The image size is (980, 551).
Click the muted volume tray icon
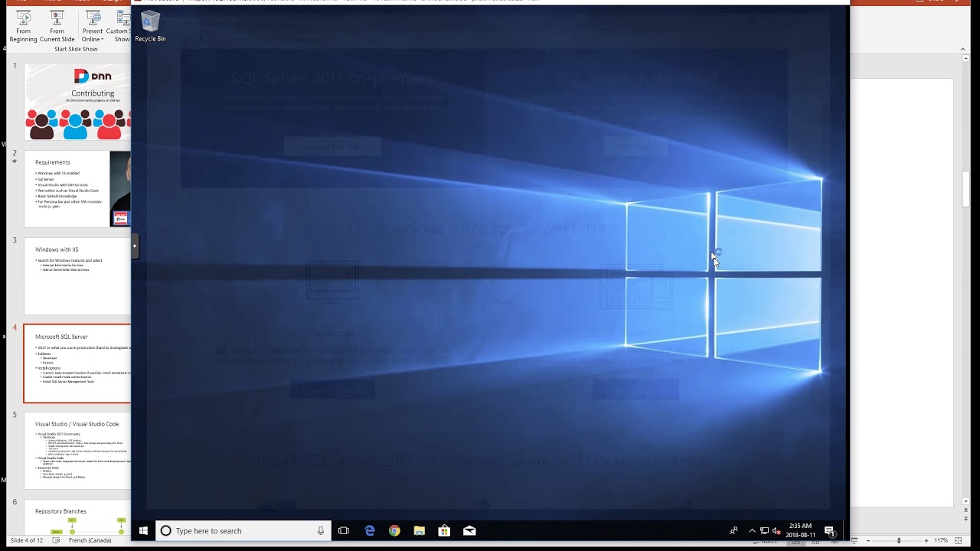pyautogui.click(x=776, y=530)
